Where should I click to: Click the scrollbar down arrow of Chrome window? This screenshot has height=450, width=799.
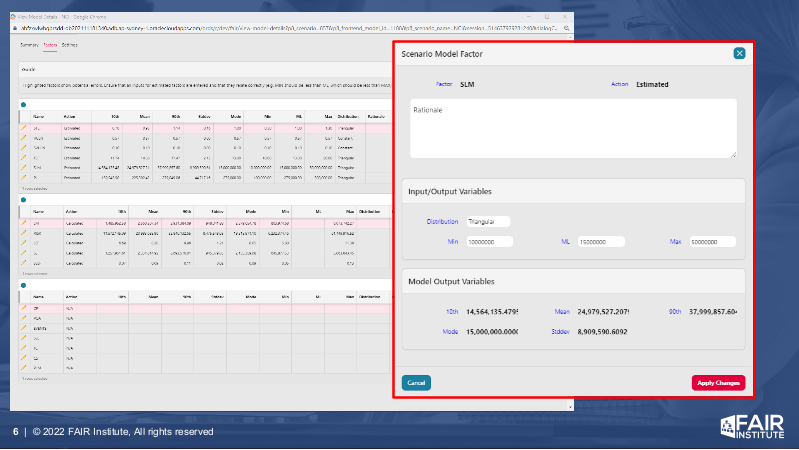point(570,407)
